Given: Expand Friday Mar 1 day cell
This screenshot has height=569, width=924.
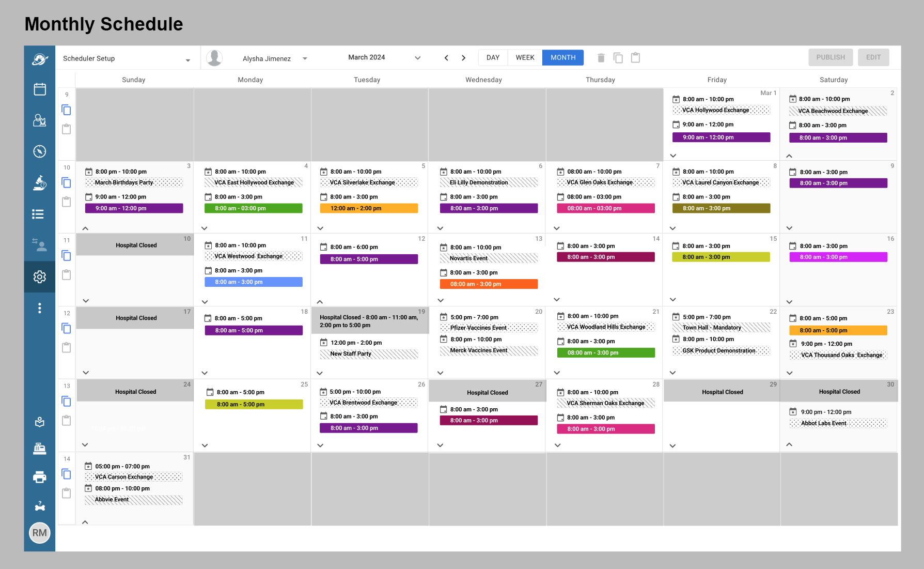Looking at the screenshot, I should pyautogui.click(x=673, y=156).
